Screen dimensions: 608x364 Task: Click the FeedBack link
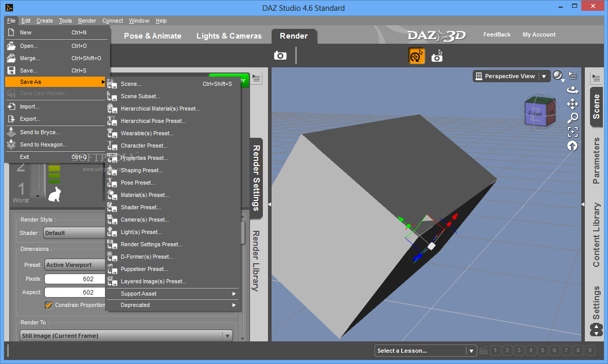pyautogui.click(x=497, y=34)
